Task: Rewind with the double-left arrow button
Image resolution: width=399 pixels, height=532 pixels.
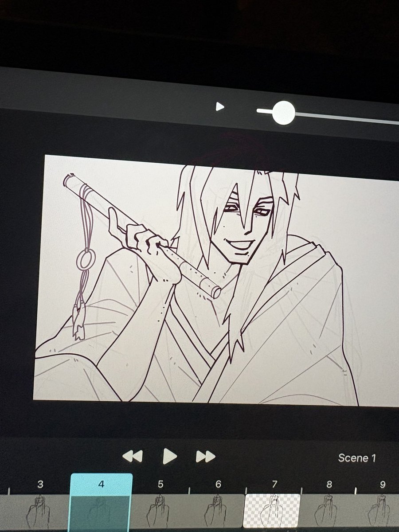Action: coord(132,456)
